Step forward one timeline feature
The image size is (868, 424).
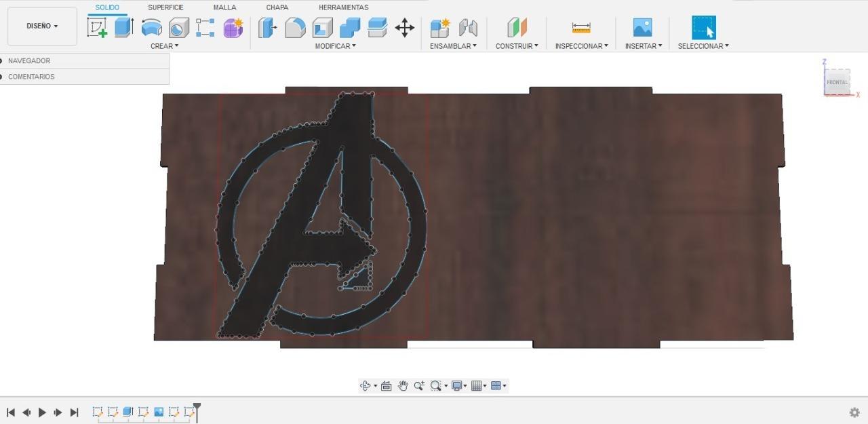58,412
